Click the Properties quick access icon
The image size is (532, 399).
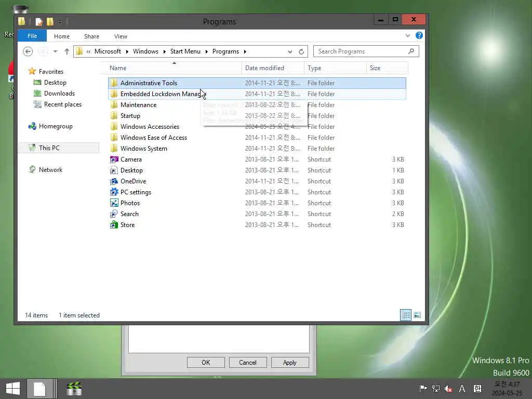39,22
